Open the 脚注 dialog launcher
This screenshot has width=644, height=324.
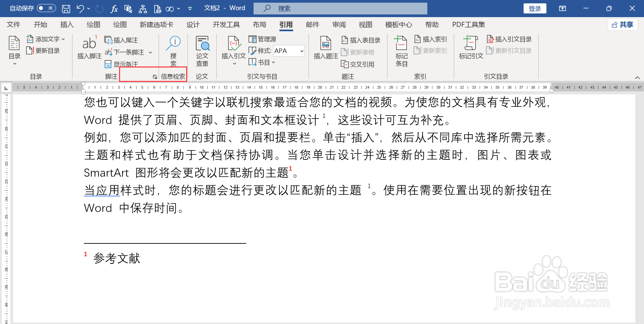(155, 77)
